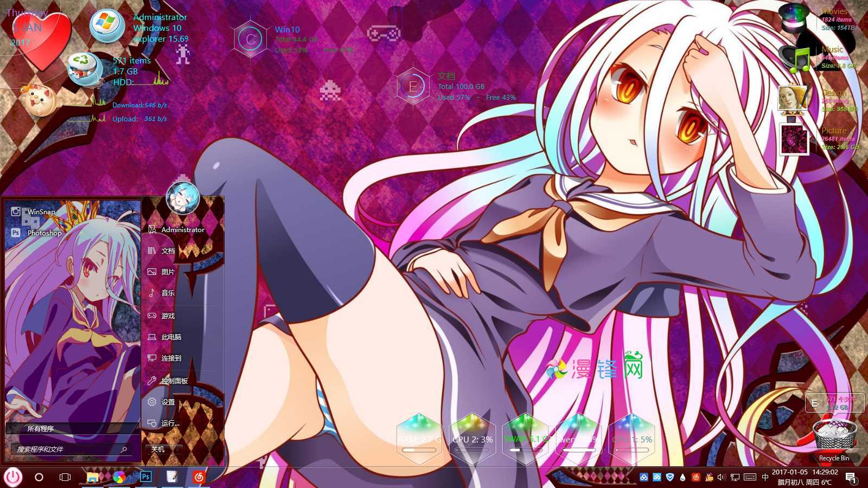Click the C drive Win10 hexagon icon
868x488 pixels.
pyautogui.click(x=251, y=39)
